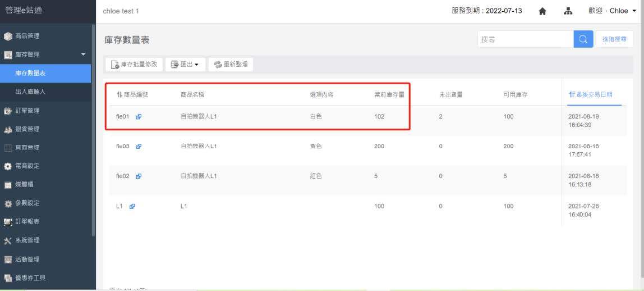This screenshot has width=644, height=291.
Task: Click the home icon in top bar
Action: pyautogui.click(x=542, y=11)
